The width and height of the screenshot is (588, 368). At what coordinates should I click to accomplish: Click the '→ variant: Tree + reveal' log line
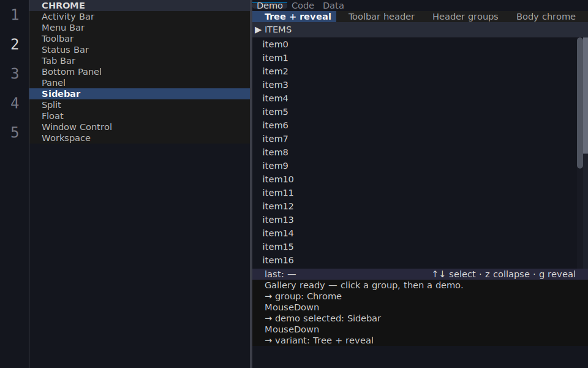[318, 340]
